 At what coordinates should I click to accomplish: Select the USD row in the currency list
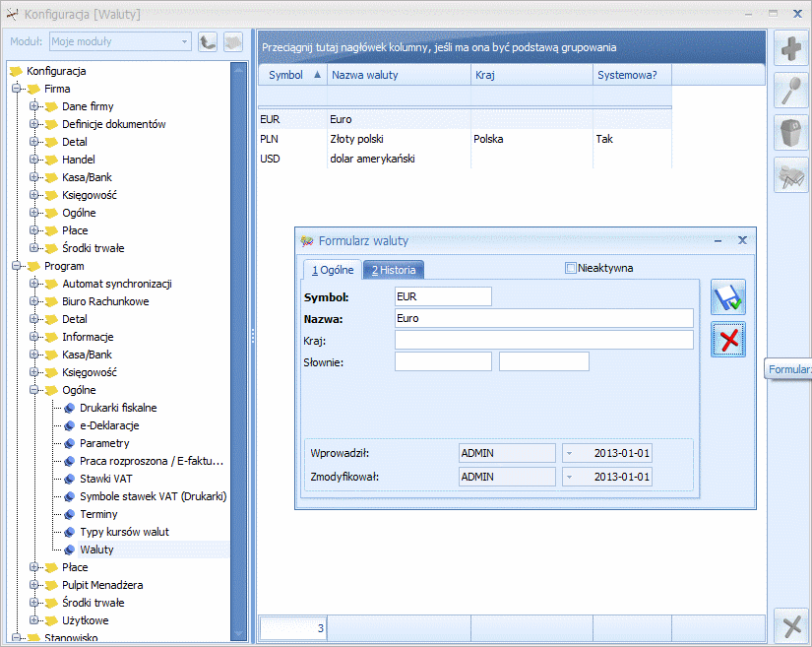point(465,159)
